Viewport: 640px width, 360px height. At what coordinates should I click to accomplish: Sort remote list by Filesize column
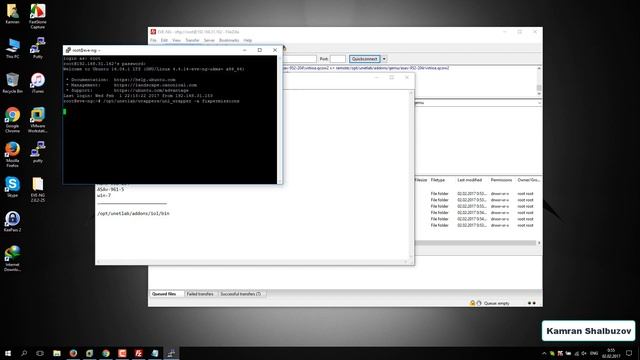click(x=421, y=180)
